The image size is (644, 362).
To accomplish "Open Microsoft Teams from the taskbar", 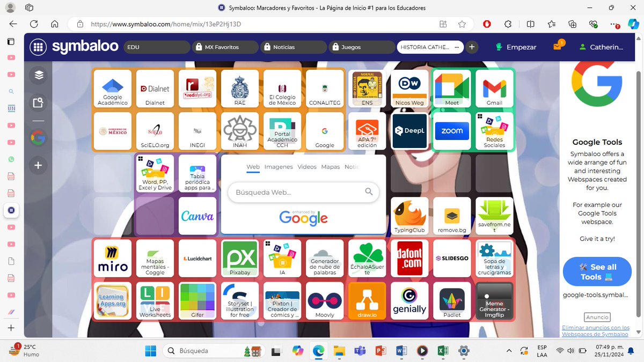I will pos(360,351).
